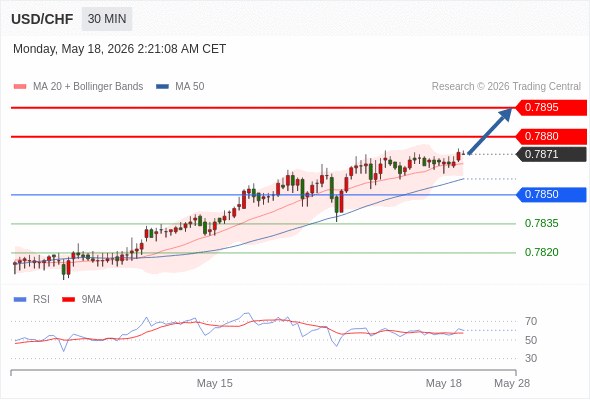Screen dimensions: 590x400
Task: Click the 0.7880 resistance price tag
Action: 551,137
